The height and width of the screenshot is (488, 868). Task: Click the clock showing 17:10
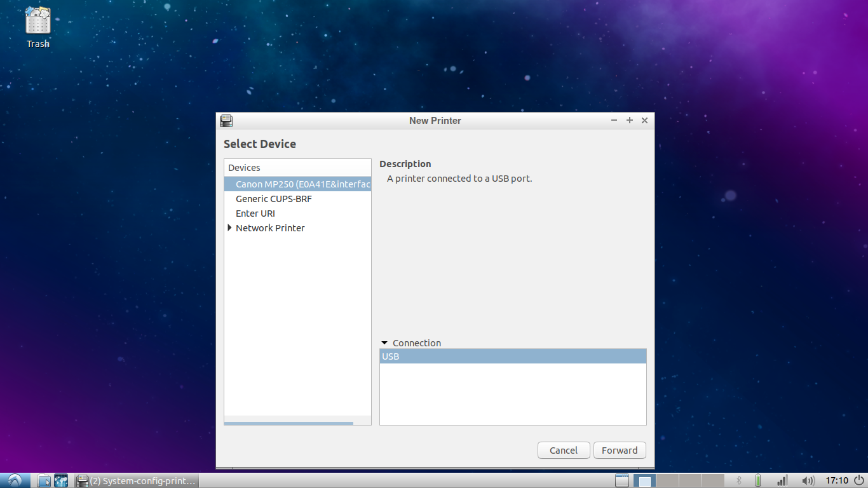[x=837, y=481]
